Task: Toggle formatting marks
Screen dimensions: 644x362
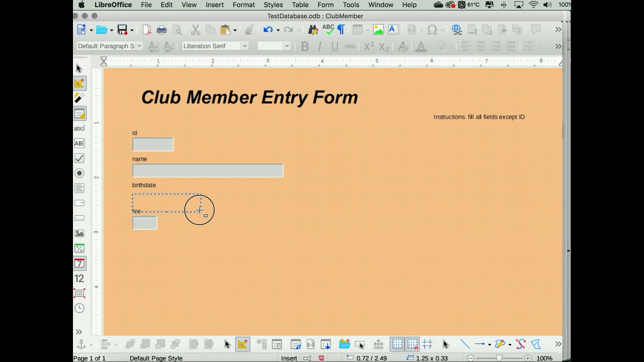Action: tap(341, 30)
